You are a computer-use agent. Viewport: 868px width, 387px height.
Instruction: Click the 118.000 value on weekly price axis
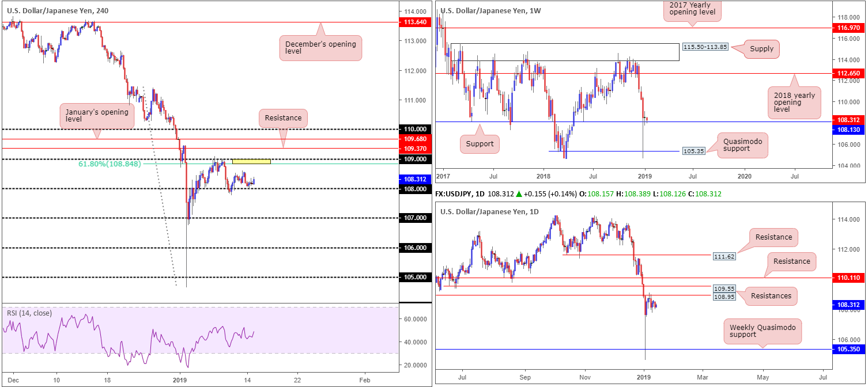(848, 17)
